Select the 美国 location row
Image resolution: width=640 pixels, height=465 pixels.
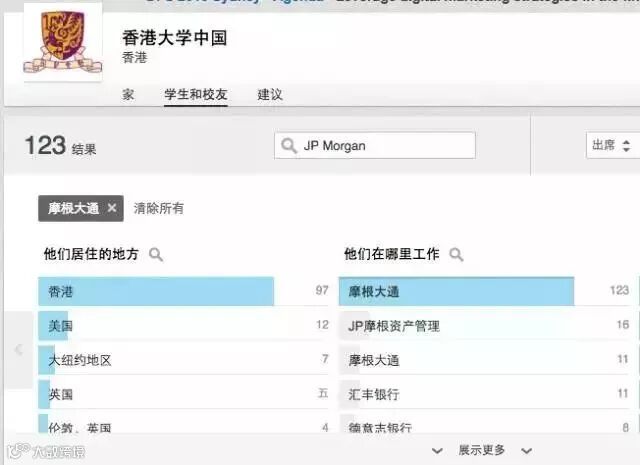184,325
